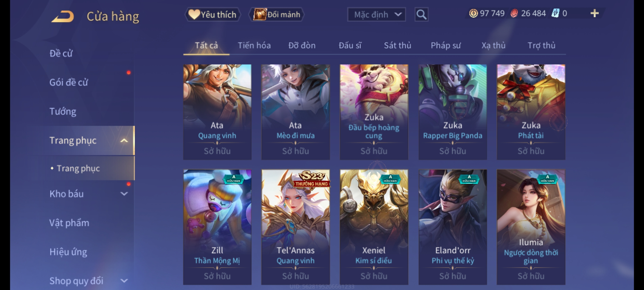Select the Zuka Rapper Big Panda skin

(453, 112)
